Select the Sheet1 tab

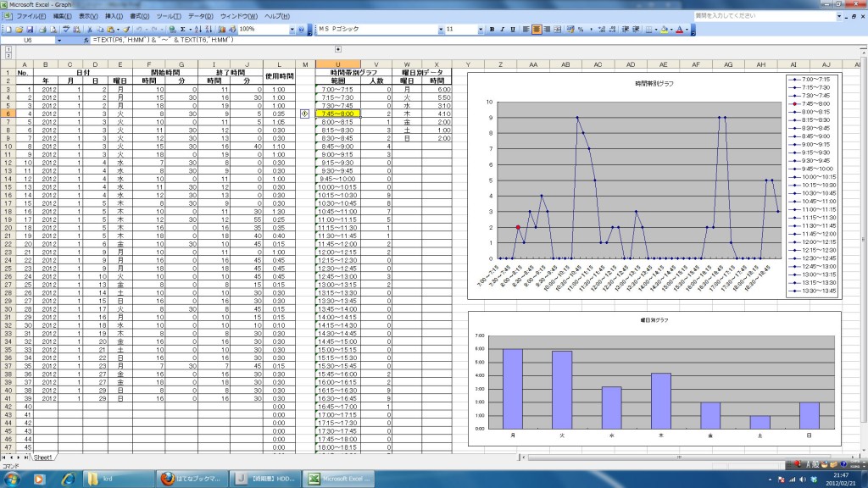click(x=43, y=457)
